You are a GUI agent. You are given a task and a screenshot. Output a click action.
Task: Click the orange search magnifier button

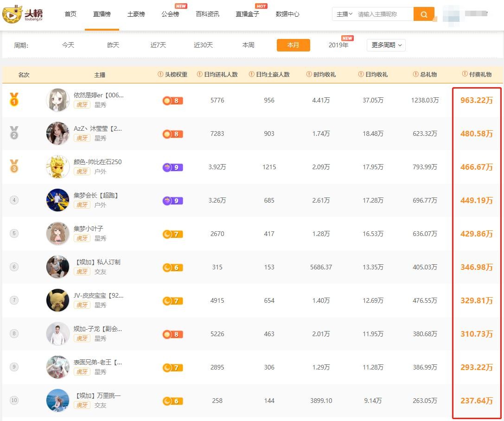pyautogui.click(x=424, y=14)
